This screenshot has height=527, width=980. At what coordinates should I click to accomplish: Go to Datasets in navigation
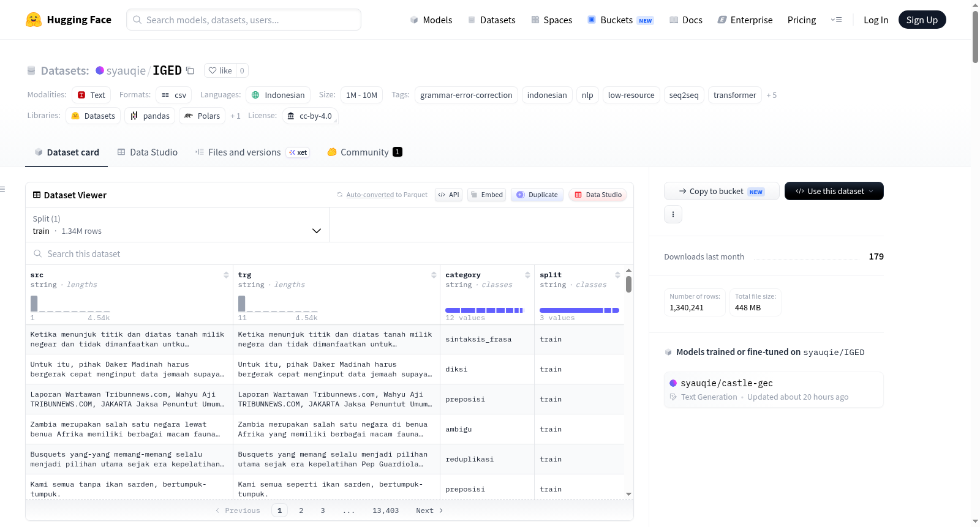[x=491, y=20]
